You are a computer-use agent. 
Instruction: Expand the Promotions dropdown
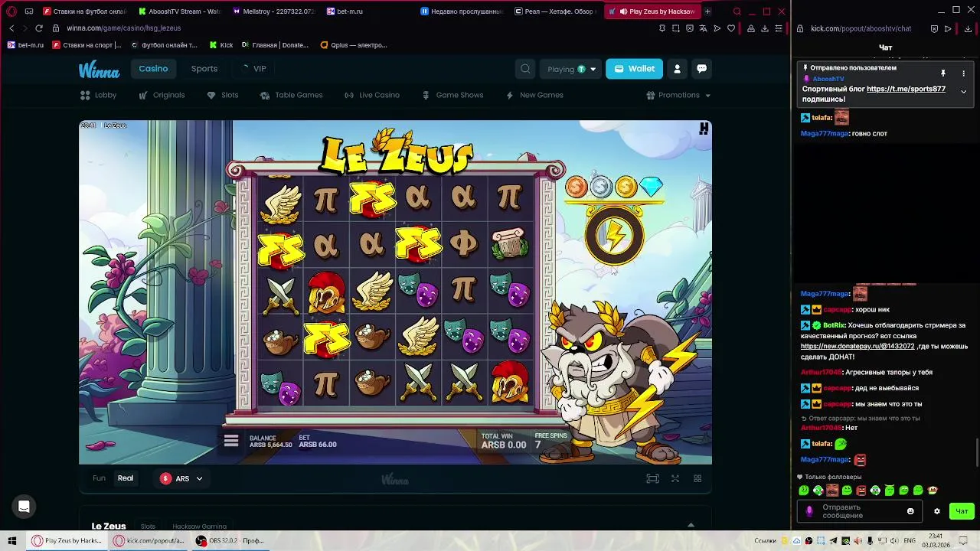click(678, 95)
